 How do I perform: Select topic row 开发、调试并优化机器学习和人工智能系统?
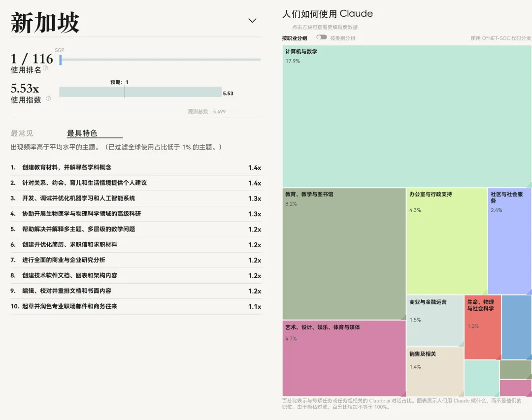[x=136, y=198]
